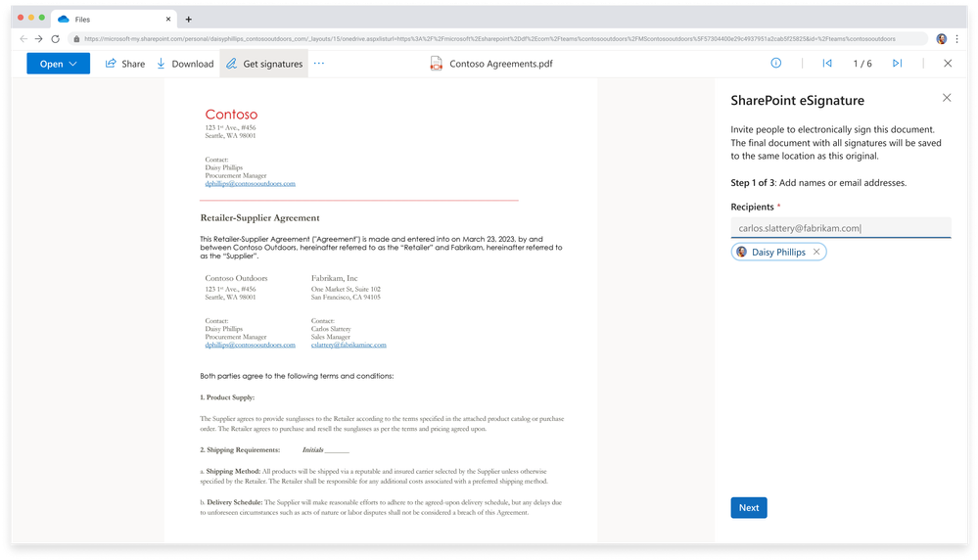The height and width of the screenshot is (560, 978).
Task: Click Get signatures in toolbar
Action: (x=264, y=64)
